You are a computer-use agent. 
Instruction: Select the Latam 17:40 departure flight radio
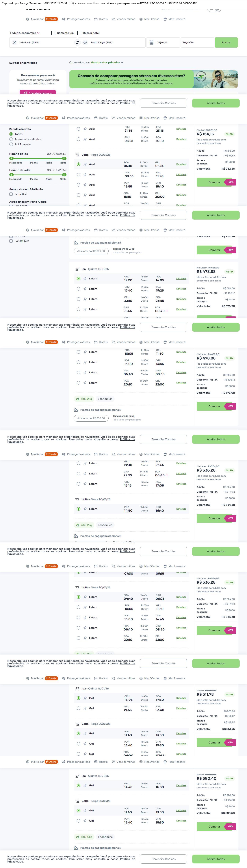click(x=79, y=289)
